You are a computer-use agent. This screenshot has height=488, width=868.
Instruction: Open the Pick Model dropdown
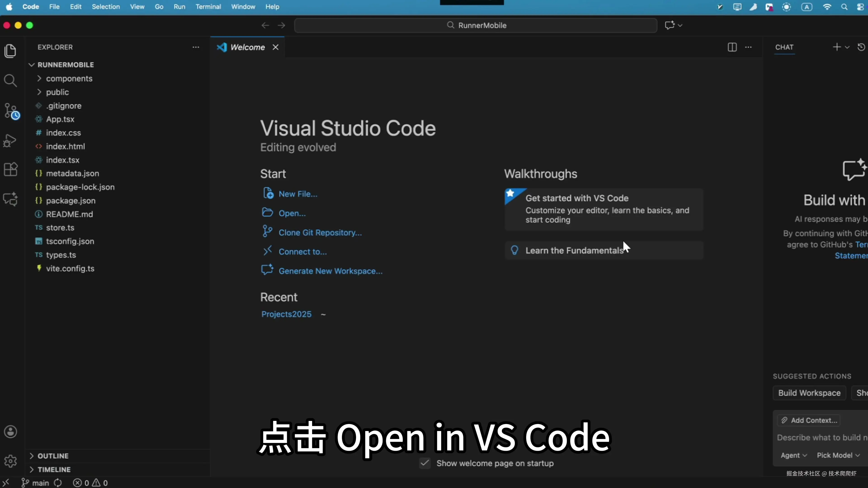[x=838, y=455]
